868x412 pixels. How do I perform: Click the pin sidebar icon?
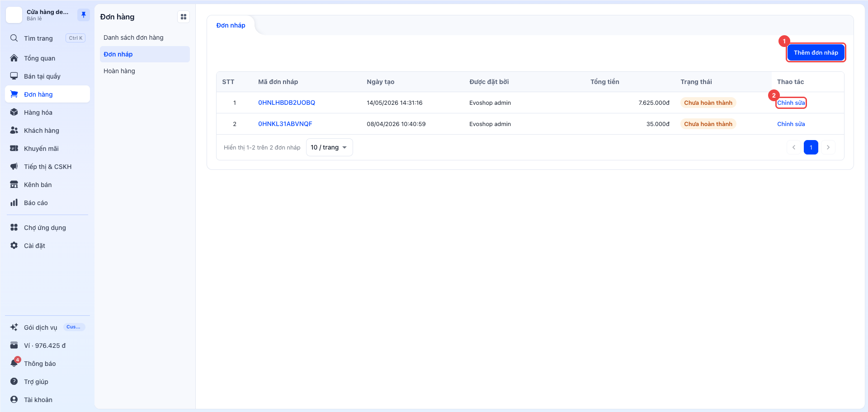tap(84, 15)
